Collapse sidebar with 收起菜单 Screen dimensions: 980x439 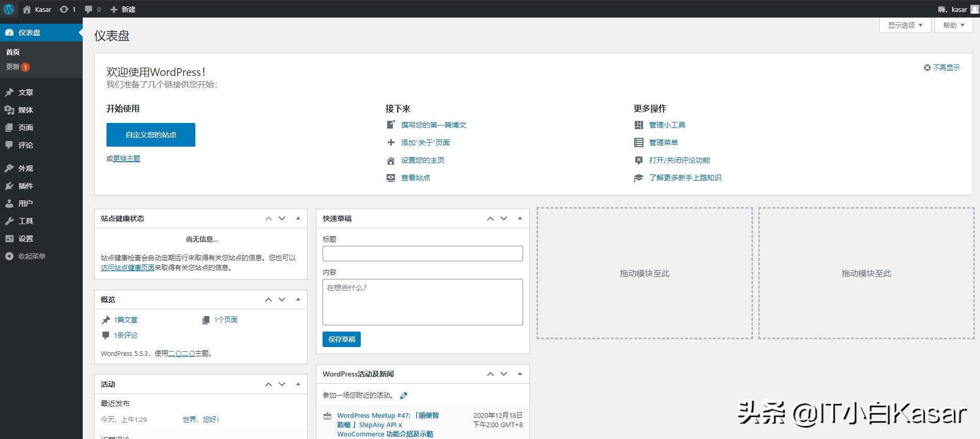click(41, 256)
